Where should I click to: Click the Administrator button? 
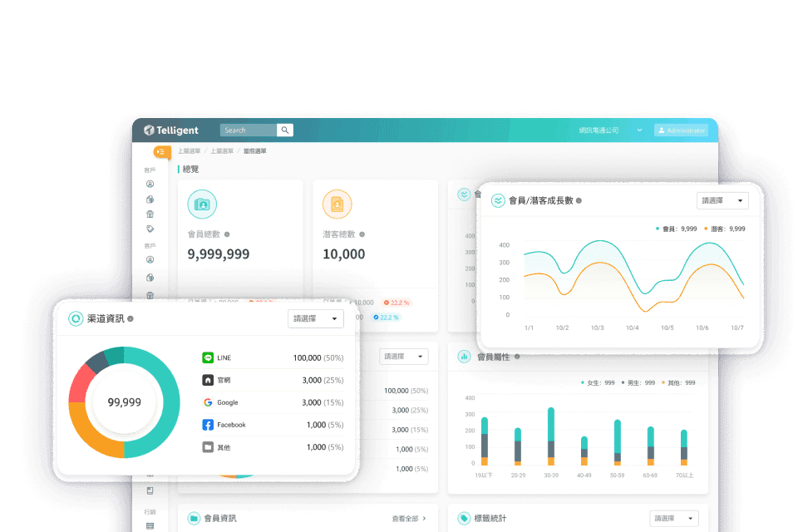click(x=682, y=130)
